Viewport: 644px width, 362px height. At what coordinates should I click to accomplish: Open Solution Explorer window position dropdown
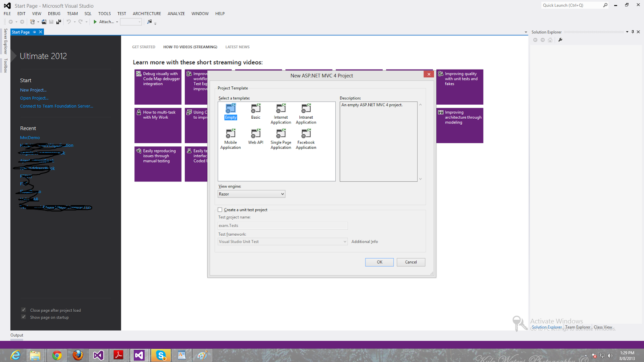pos(627,32)
